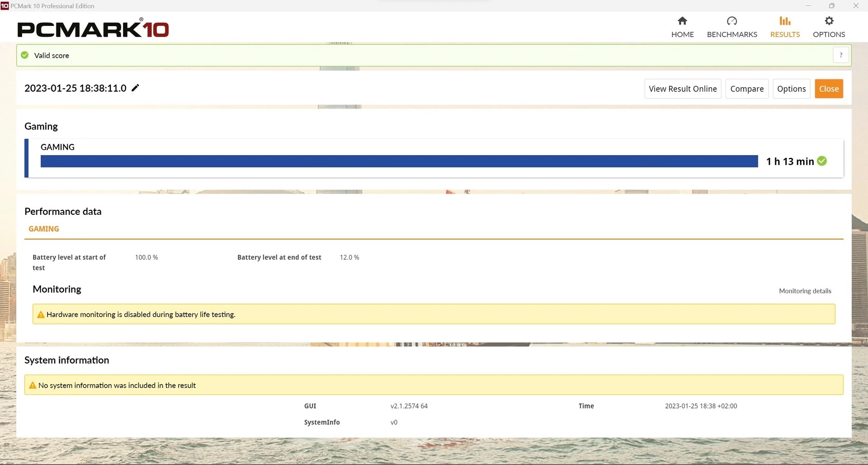Restore down the PCMark window

click(831, 6)
